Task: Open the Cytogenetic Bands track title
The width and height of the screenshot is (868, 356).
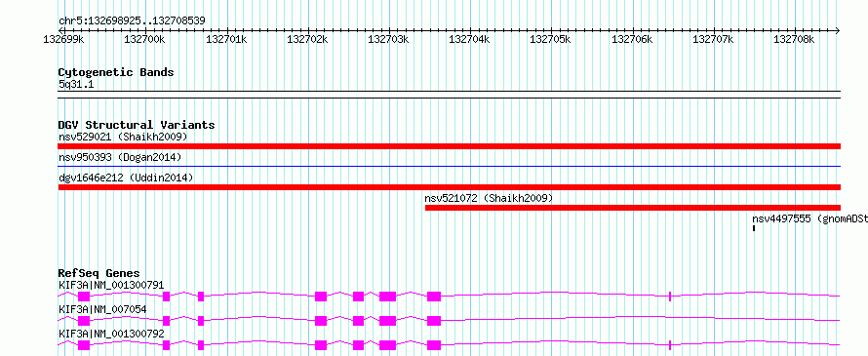Action: [116, 72]
